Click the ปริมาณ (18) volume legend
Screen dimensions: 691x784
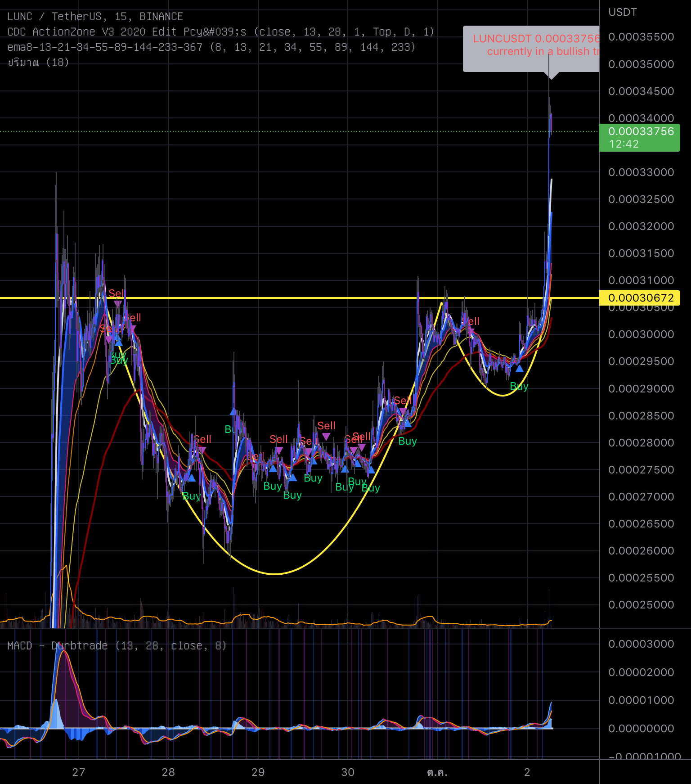[38, 63]
